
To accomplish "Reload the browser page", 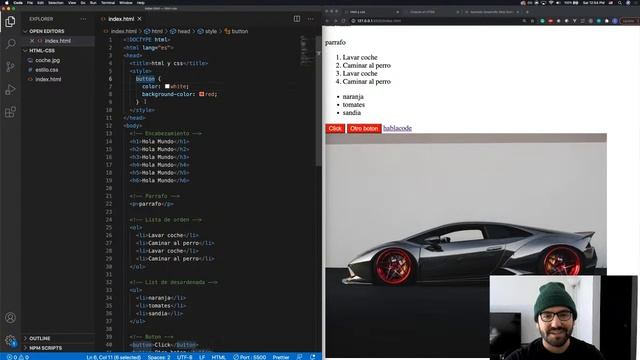I will click(344, 21).
